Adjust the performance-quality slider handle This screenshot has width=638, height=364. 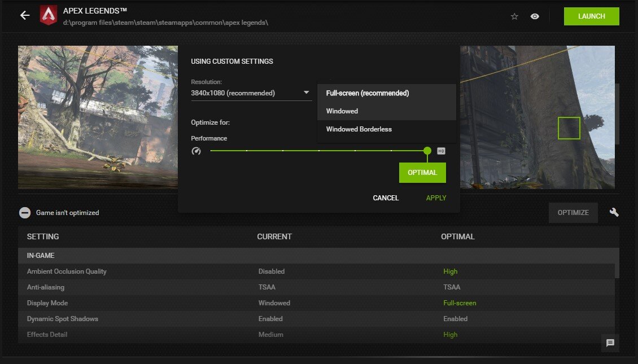pyautogui.click(x=427, y=151)
